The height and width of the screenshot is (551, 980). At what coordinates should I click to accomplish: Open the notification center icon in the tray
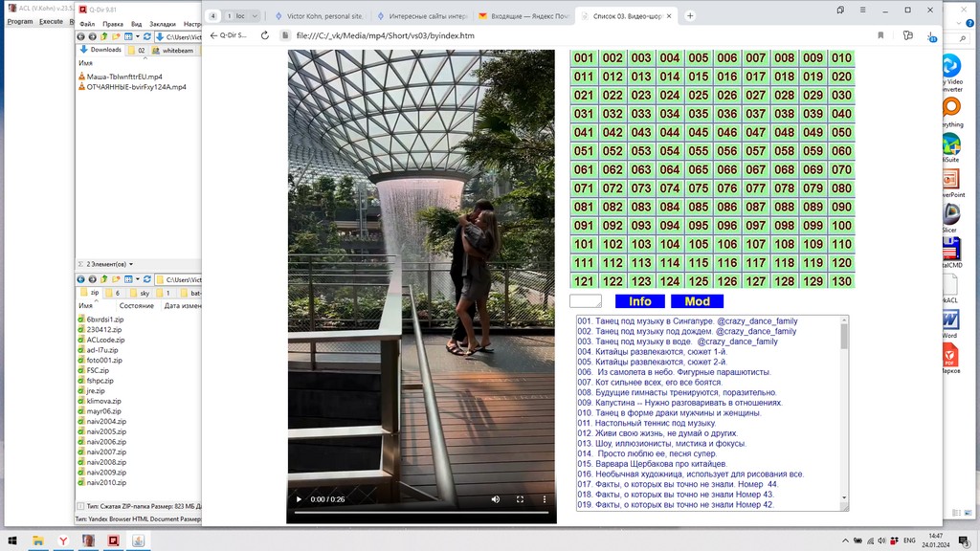coord(965,540)
